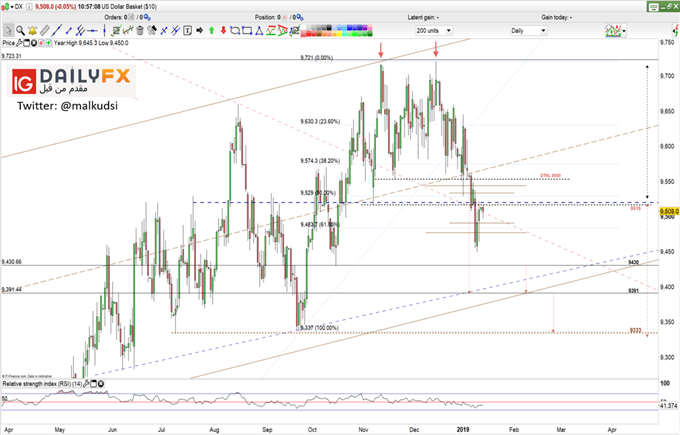Choose the ellipse drawing tool
The width and height of the screenshot is (680, 435).
click(x=235, y=30)
